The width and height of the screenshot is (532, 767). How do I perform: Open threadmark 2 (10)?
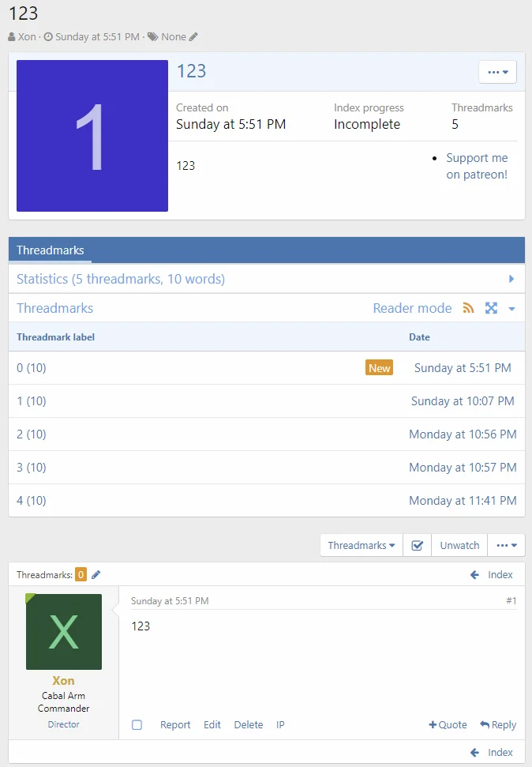click(x=32, y=434)
